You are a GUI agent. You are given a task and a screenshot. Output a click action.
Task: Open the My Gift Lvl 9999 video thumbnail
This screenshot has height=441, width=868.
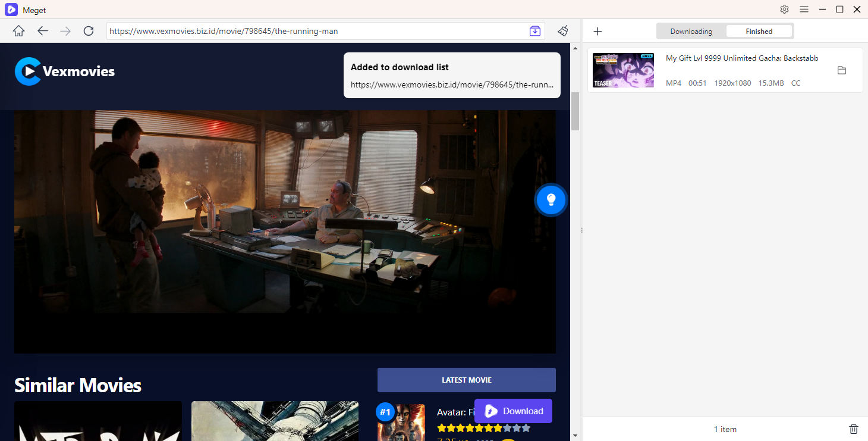623,70
